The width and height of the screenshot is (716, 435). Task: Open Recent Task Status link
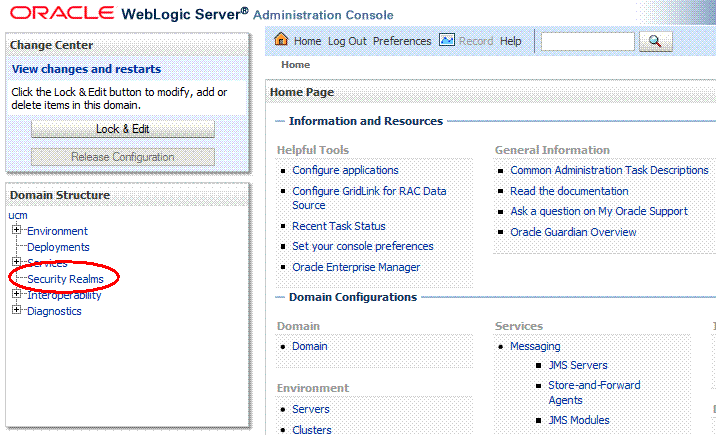339,226
